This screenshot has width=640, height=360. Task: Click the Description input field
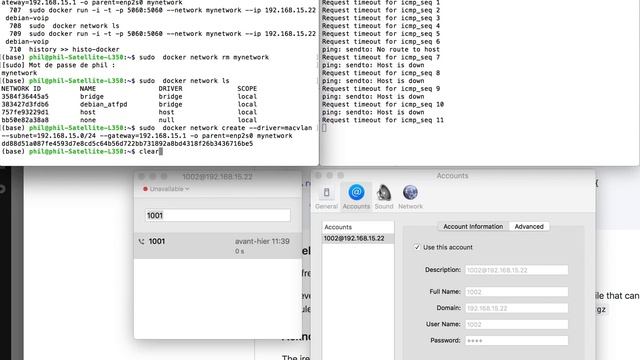(516, 270)
